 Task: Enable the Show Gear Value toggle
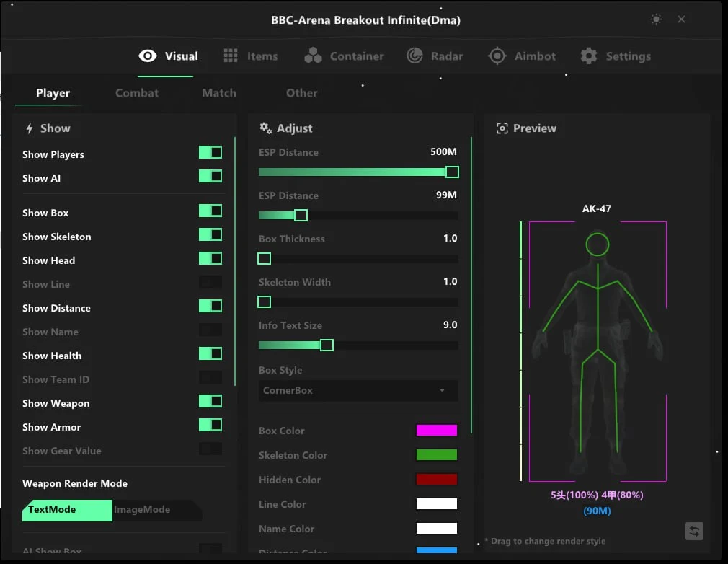click(x=210, y=449)
